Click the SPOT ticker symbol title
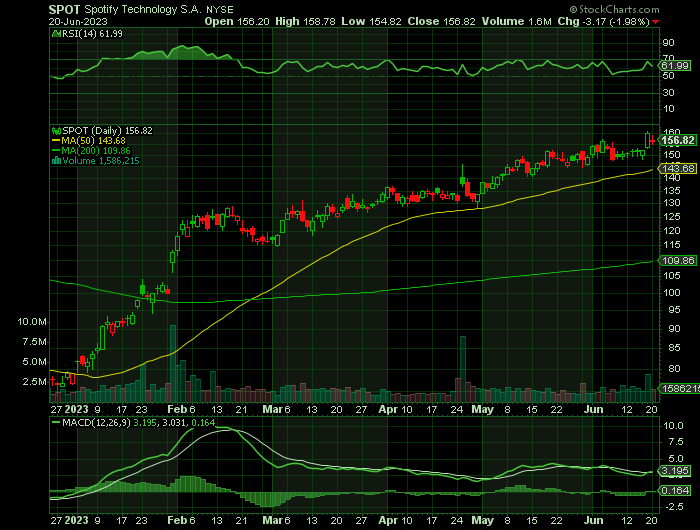This screenshot has height=530, width=700. (64, 9)
